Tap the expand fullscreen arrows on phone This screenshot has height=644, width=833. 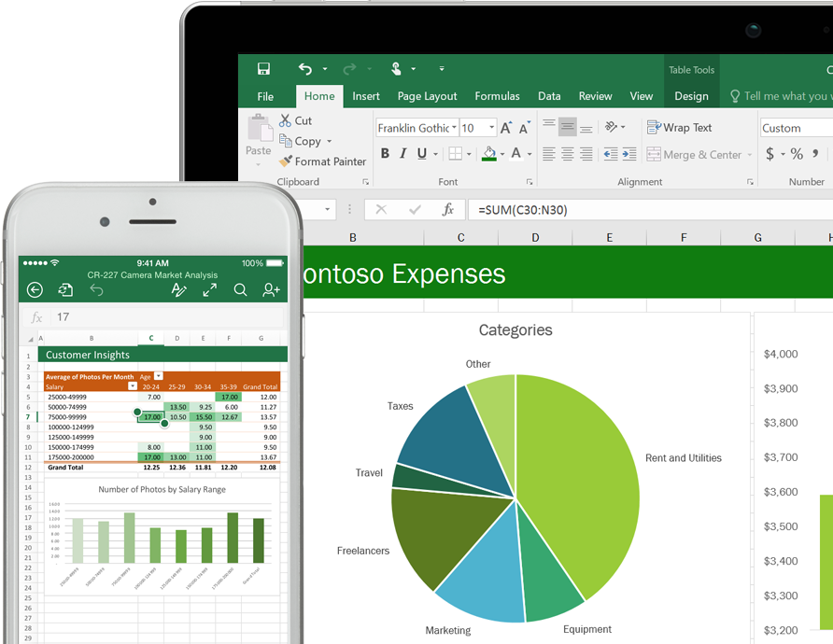pos(210,289)
